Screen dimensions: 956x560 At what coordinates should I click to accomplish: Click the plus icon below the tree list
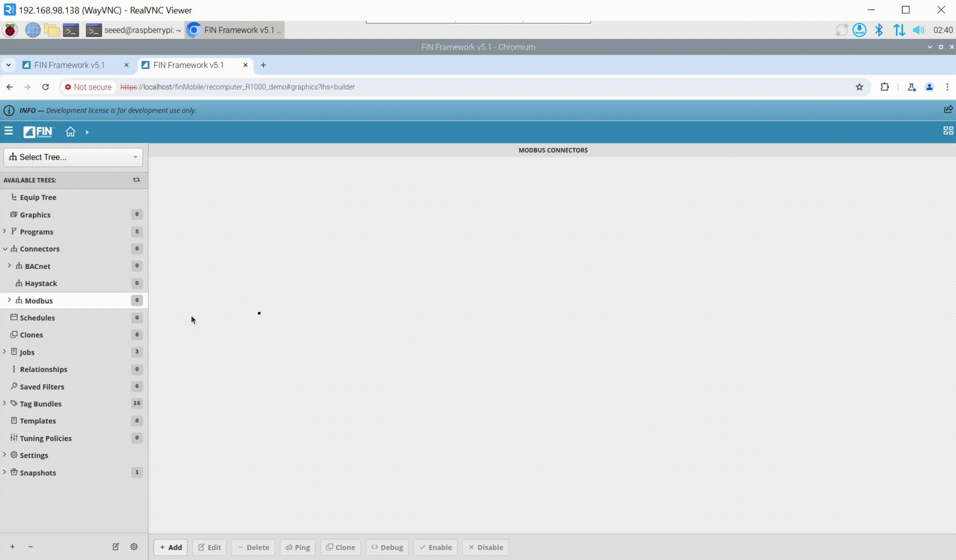12,546
